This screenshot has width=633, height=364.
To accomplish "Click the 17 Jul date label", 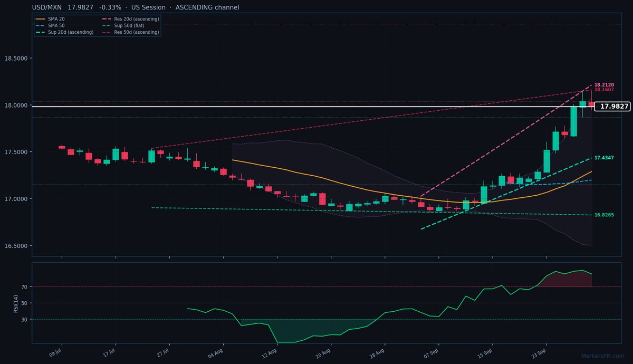I will [x=110, y=352].
